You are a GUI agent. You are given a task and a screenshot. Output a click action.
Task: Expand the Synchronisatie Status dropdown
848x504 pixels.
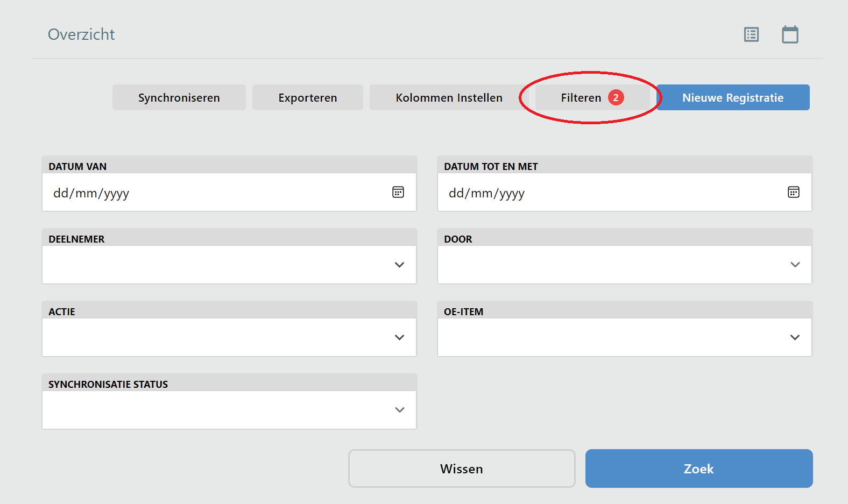click(x=229, y=410)
